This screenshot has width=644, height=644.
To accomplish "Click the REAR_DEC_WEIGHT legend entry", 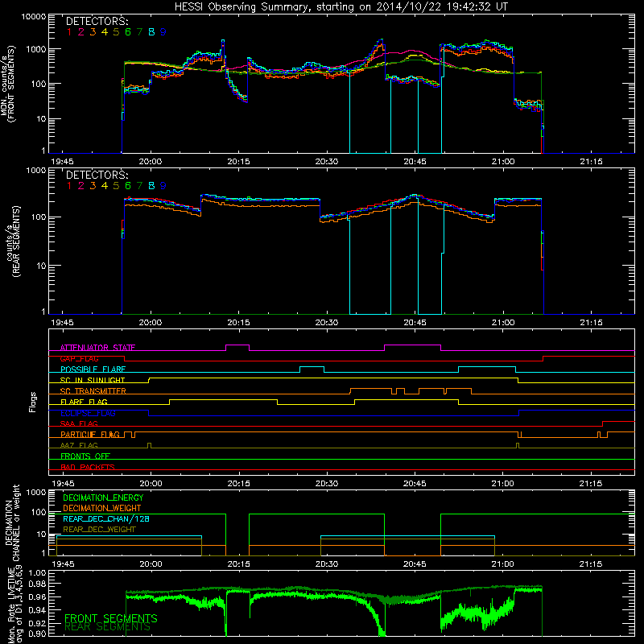I will coord(99,530).
